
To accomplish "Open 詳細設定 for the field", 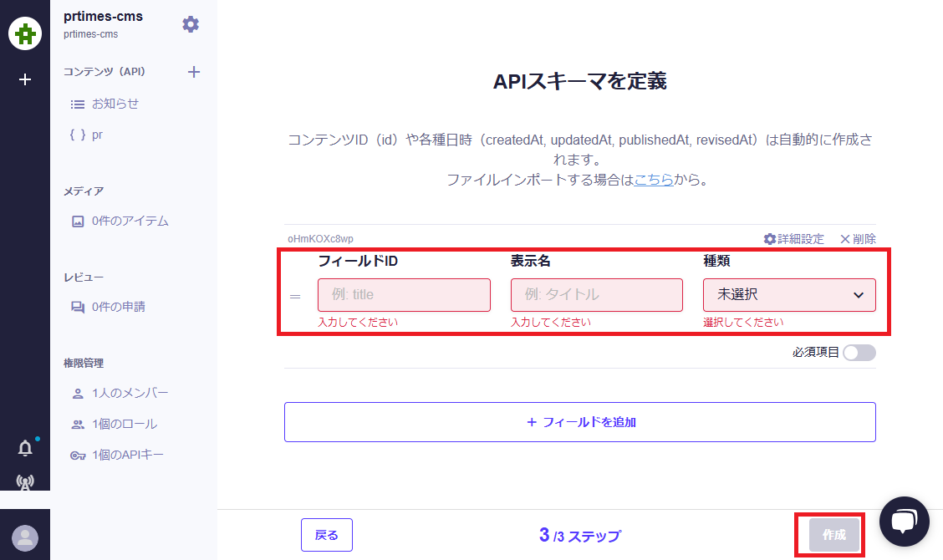I will tap(794, 239).
